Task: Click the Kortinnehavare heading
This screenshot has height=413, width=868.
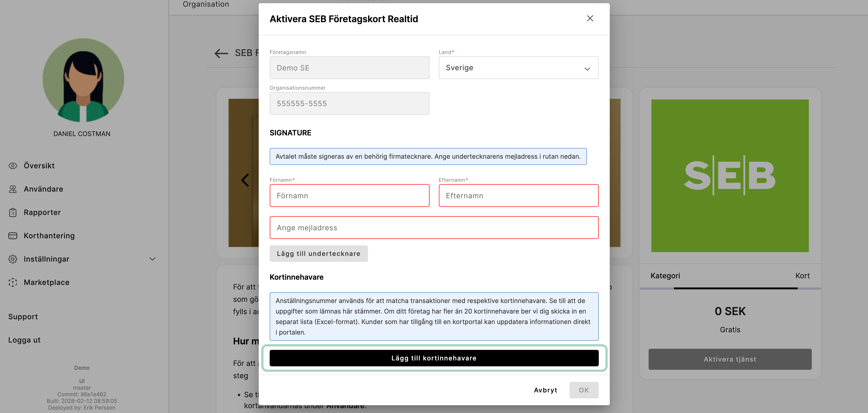Action: tap(296, 277)
